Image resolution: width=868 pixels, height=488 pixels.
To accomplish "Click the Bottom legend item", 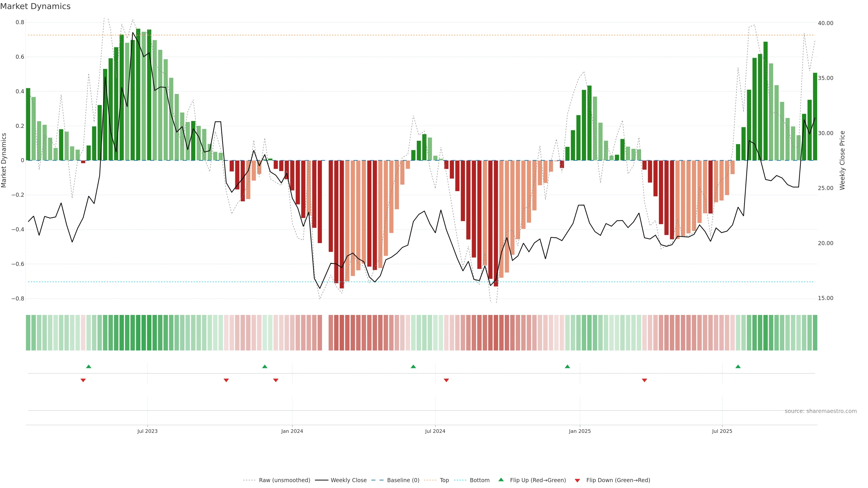I will (x=479, y=480).
